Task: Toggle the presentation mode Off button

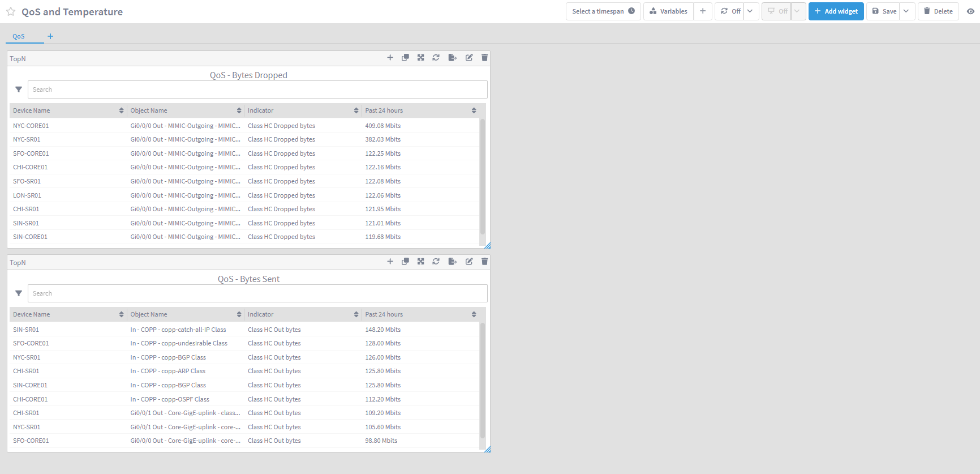Action: pos(776,11)
